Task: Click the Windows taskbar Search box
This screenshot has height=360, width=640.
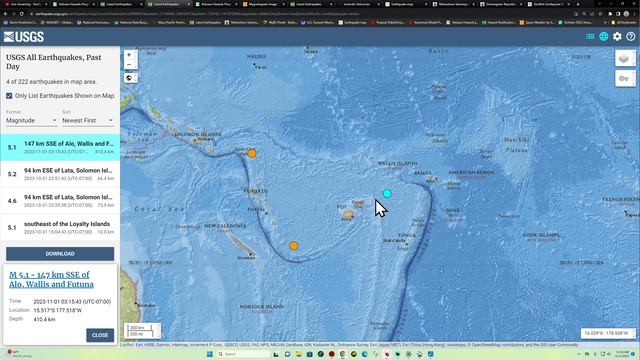Action: coord(243,354)
